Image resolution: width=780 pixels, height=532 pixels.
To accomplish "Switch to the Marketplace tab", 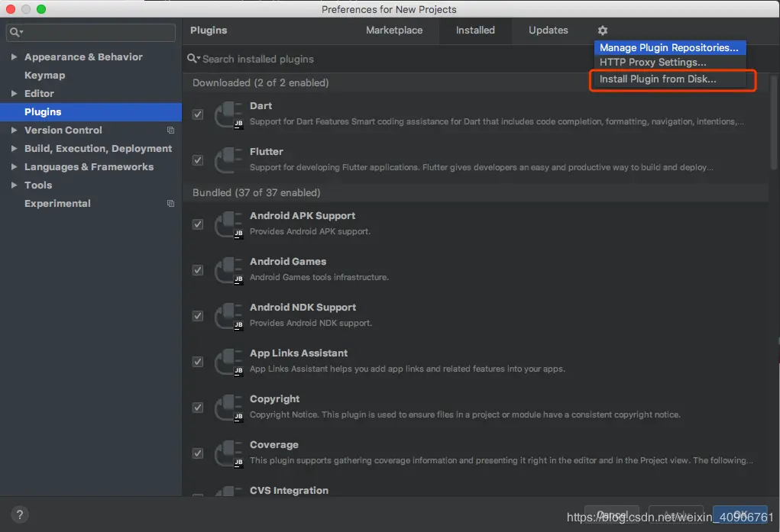I will (394, 31).
